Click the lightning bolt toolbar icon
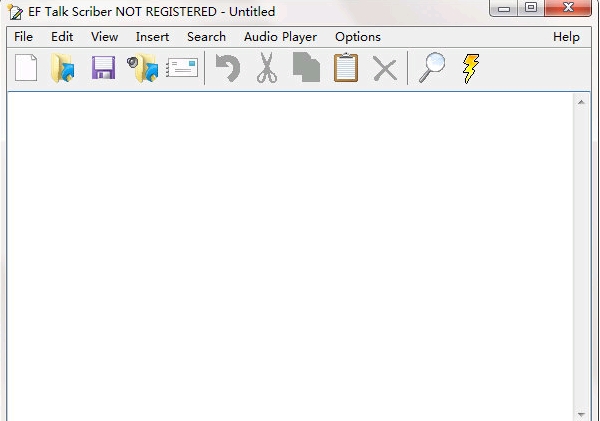Image resolution: width=600 pixels, height=421 pixels. pos(471,68)
